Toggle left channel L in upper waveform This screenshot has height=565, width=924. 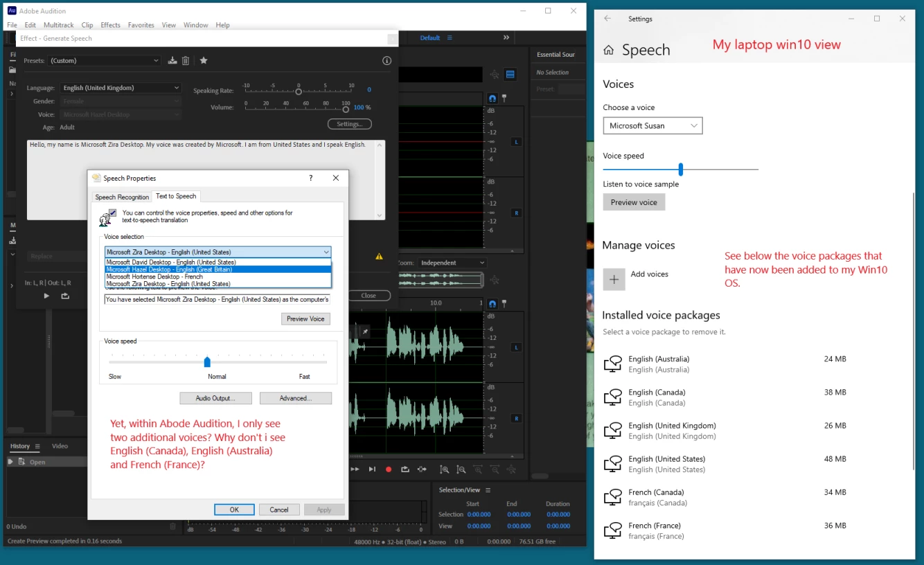(x=516, y=142)
